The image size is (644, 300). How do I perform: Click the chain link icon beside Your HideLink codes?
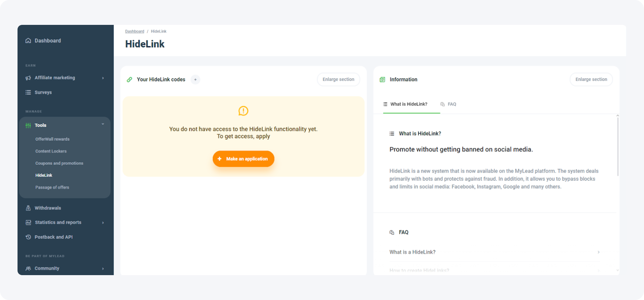[x=130, y=80]
